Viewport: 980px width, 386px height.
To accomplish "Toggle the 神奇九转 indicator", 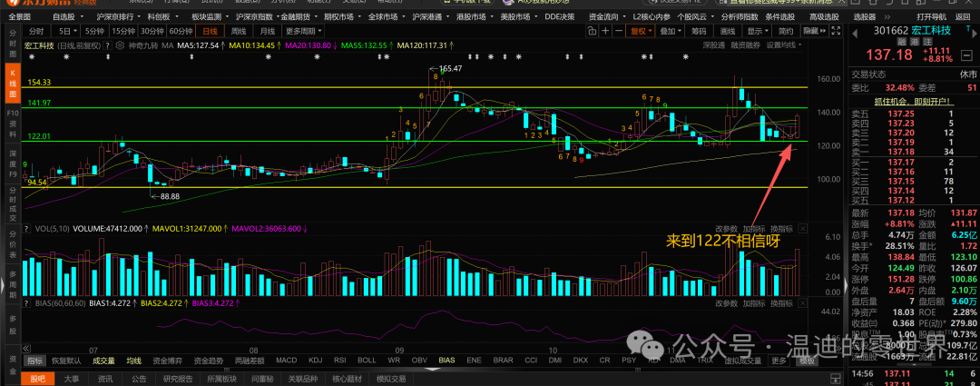I will [143, 45].
